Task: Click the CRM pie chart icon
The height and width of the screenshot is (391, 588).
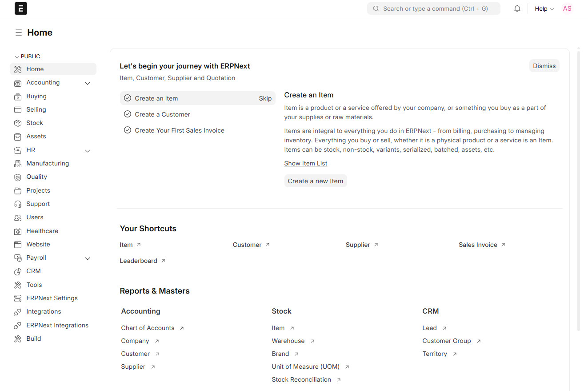Action: [x=18, y=271]
